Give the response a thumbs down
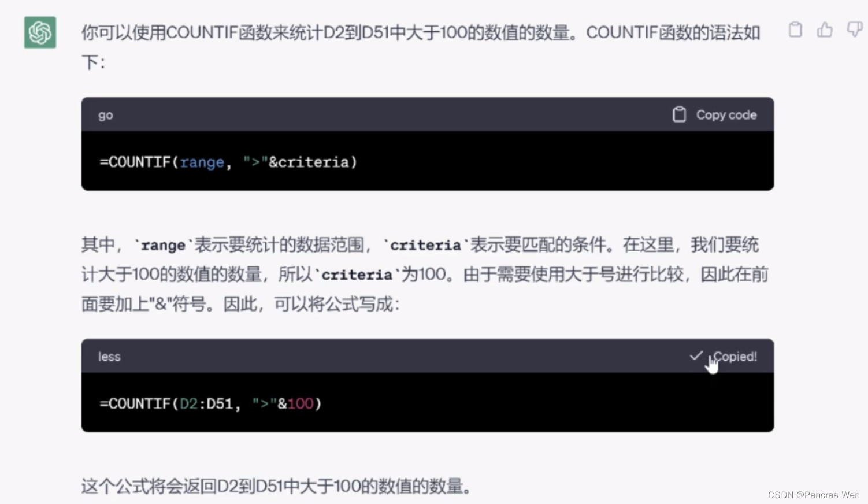The image size is (868, 504). [x=854, y=29]
